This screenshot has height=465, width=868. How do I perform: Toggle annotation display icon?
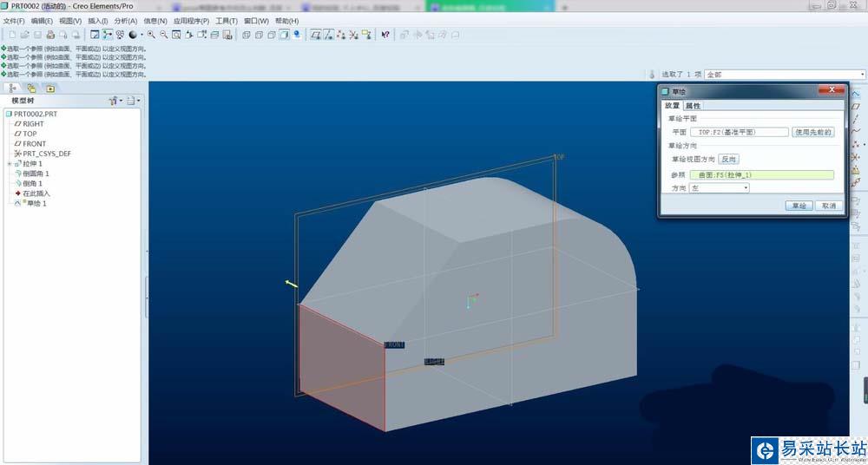[x=366, y=35]
